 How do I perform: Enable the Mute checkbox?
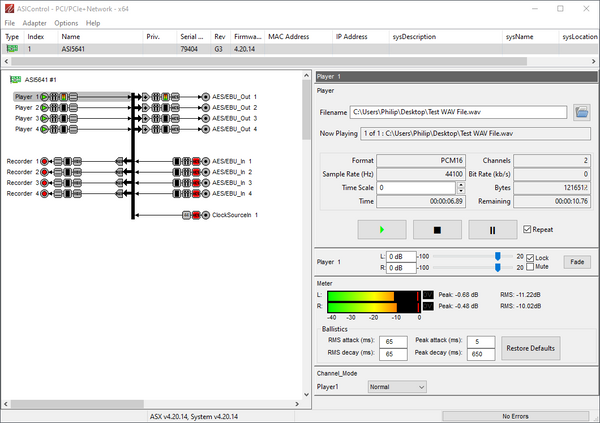pyautogui.click(x=529, y=267)
